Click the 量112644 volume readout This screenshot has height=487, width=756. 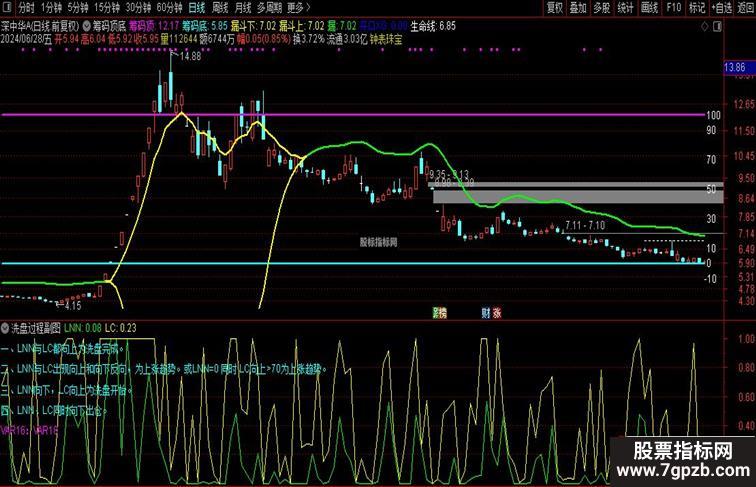(x=178, y=39)
